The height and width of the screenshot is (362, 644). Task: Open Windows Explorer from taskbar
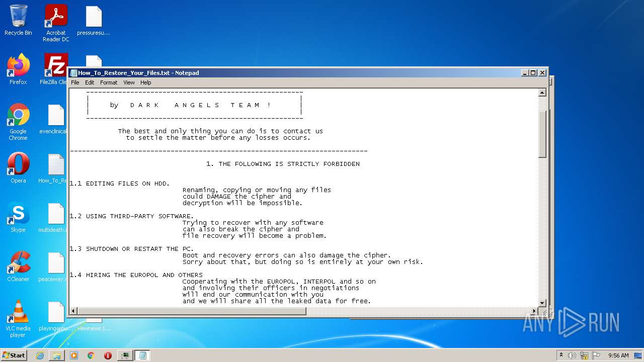click(57, 355)
